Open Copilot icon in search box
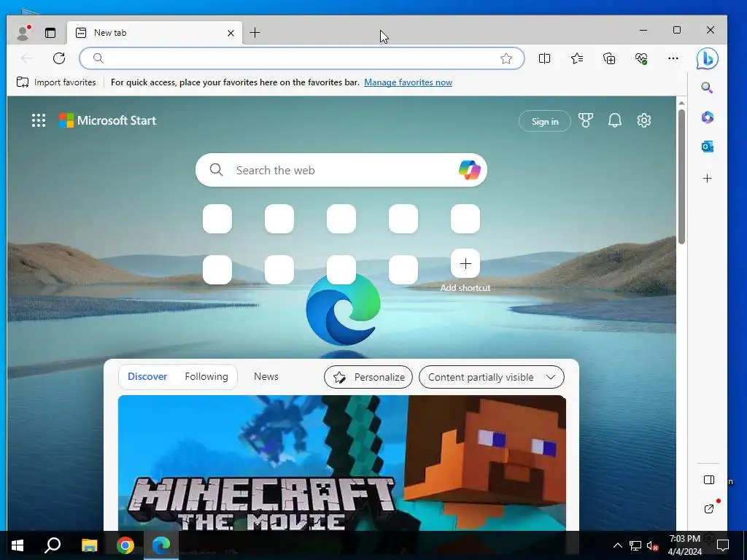Screen dimensions: 747x560 pos(469,170)
